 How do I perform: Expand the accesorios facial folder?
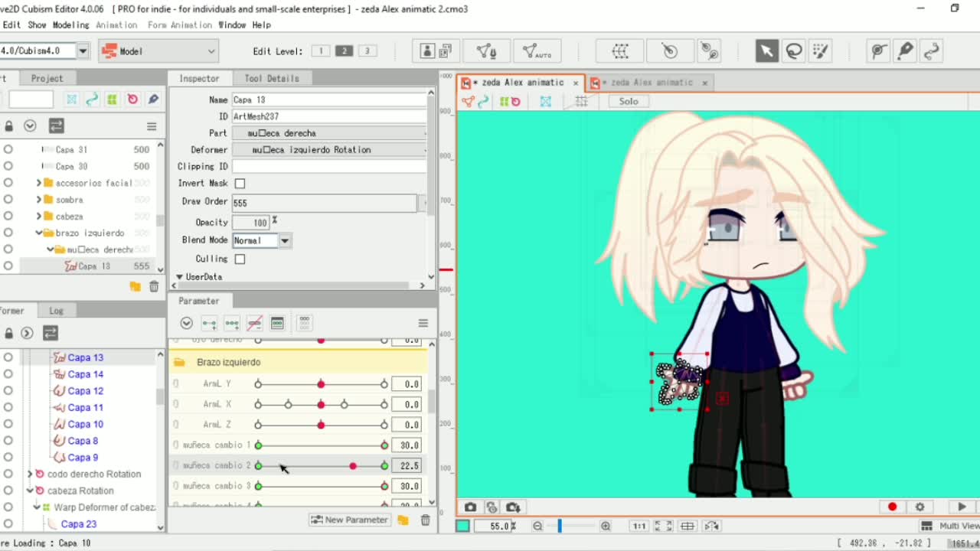click(39, 183)
